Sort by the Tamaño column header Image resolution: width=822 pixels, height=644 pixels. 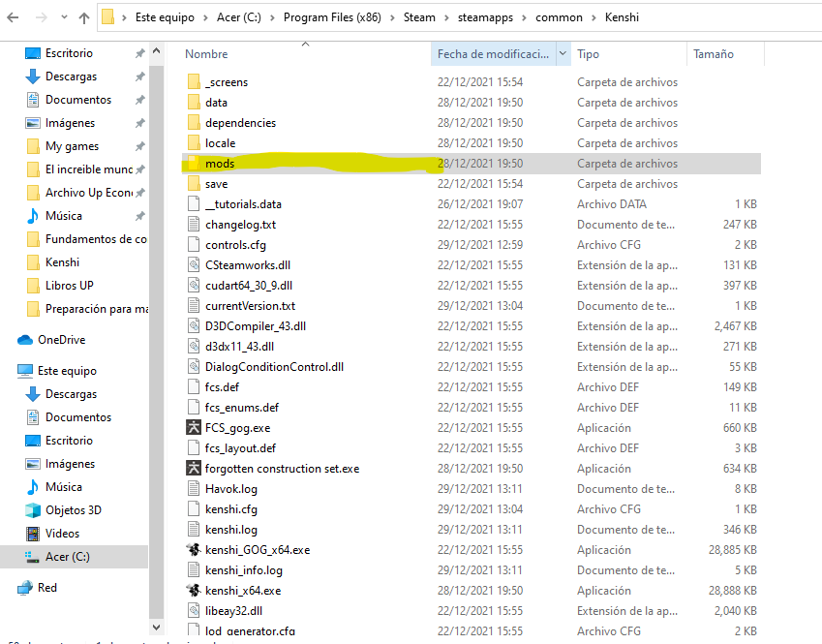point(713,54)
